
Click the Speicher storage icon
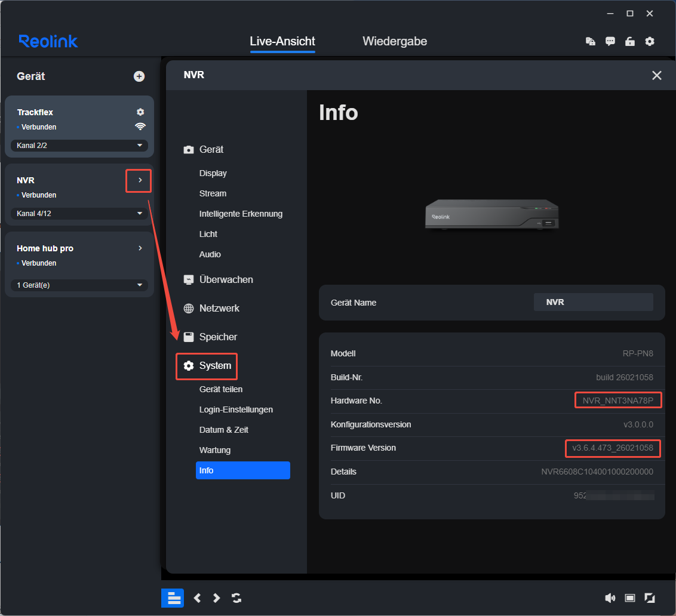pyautogui.click(x=188, y=337)
